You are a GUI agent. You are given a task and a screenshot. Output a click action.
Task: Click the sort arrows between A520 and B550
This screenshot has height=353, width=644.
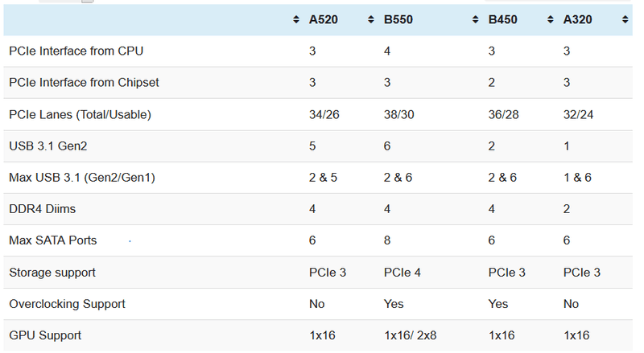[x=371, y=20]
